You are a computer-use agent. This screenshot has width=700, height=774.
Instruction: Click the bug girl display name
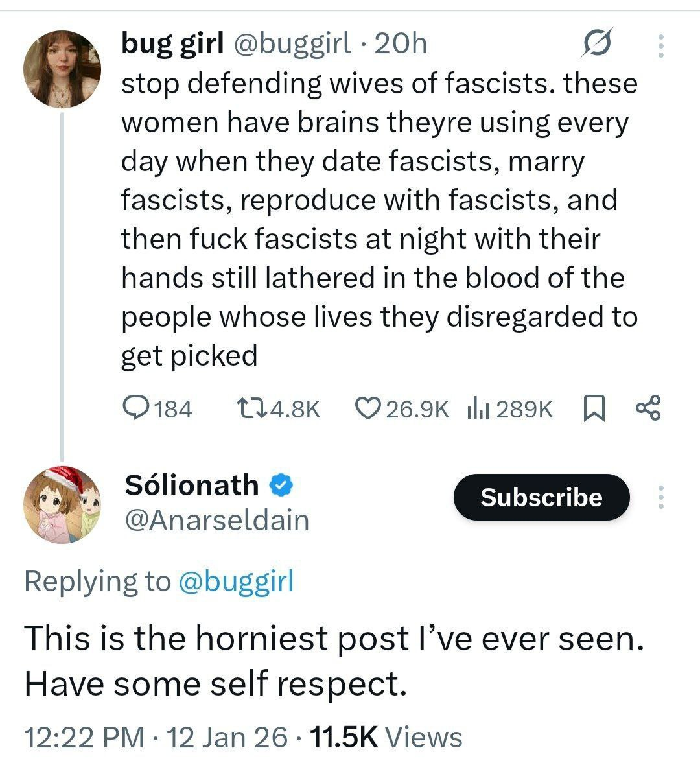(172, 43)
